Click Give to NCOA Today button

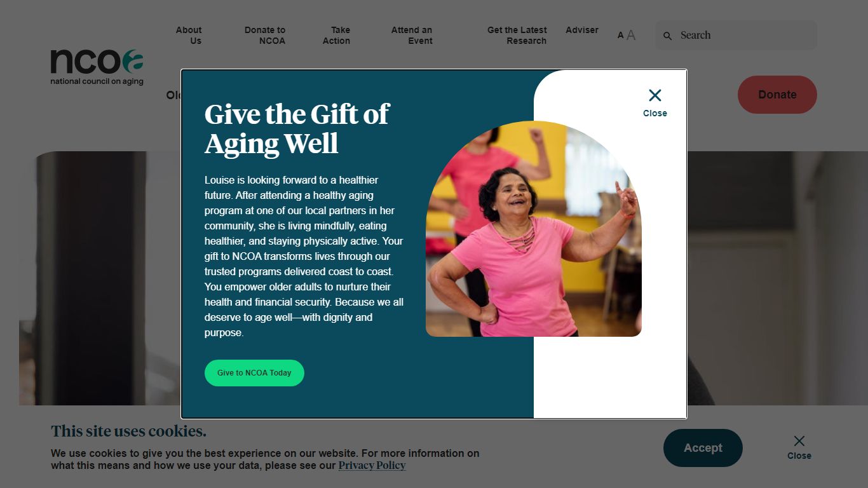(x=254, y=373)
